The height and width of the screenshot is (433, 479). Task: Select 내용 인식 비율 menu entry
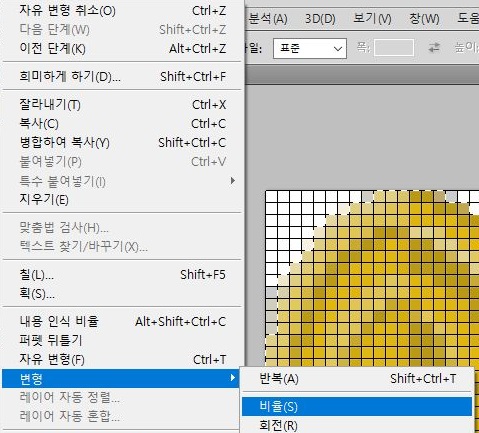pyautogui.click(x=122, y=322)
